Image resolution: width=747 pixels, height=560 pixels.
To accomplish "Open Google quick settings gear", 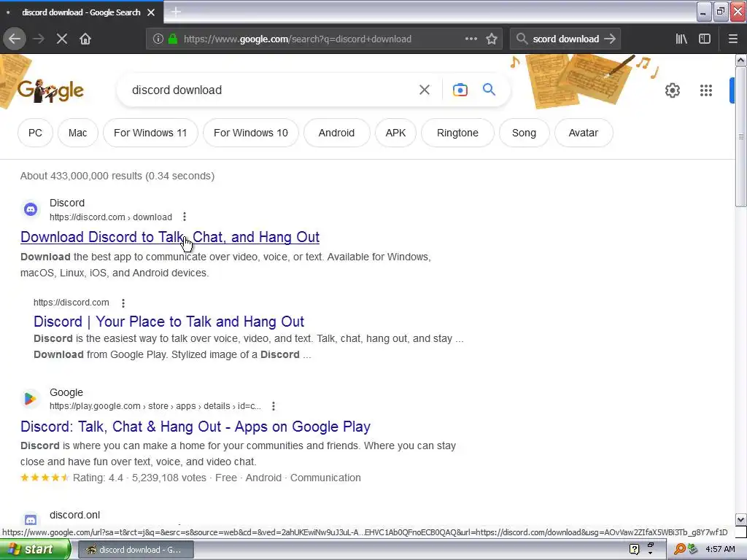I will [672, 90].
